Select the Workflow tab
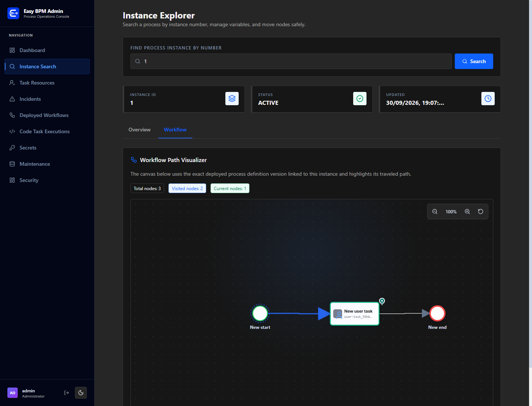Screen dimensions: 532x406 coord(175,130)
